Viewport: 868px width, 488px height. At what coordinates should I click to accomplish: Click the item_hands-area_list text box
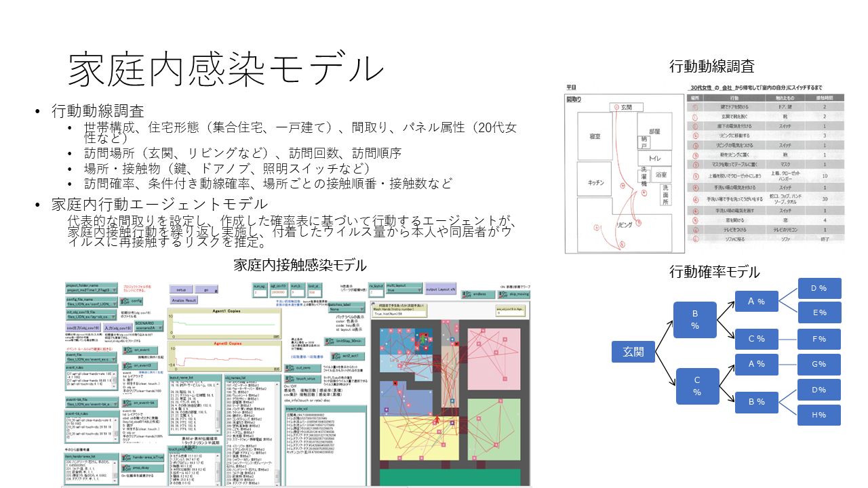pyautogui.click(x=92, y=470)
